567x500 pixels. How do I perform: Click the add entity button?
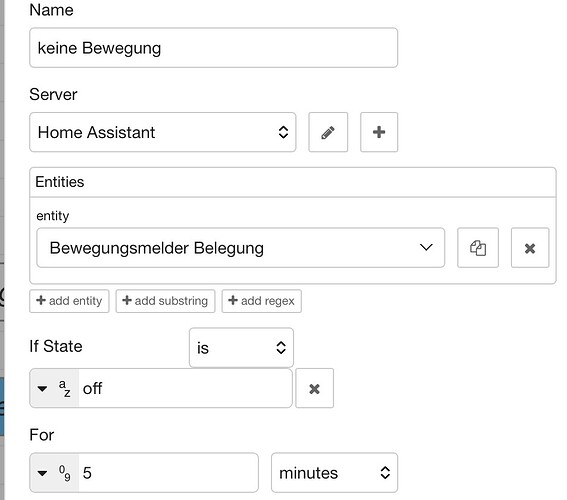click(x=69, y=301)
